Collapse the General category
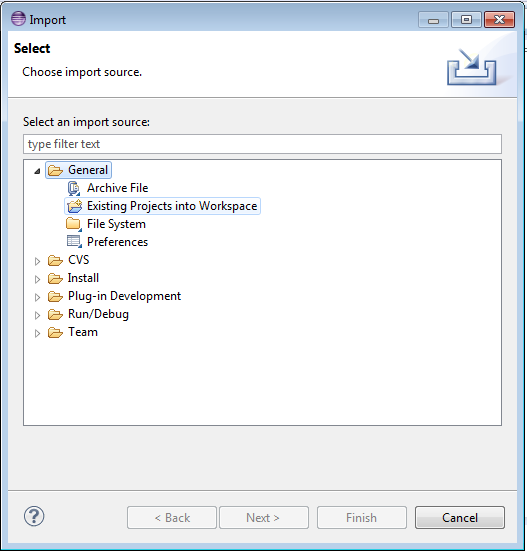 (37, 171)
